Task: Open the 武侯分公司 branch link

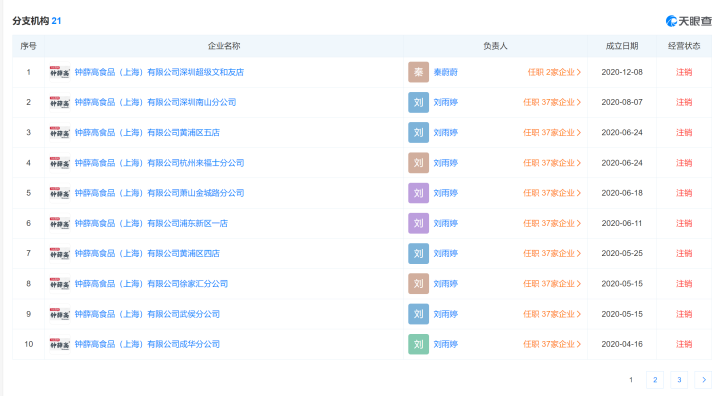Action: click(x=147, y=314)
